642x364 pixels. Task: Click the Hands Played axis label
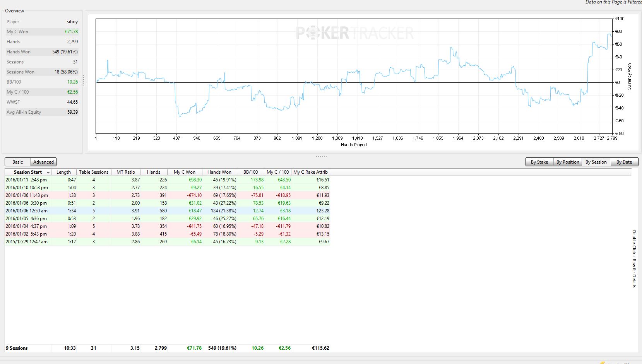coord(354,145)
